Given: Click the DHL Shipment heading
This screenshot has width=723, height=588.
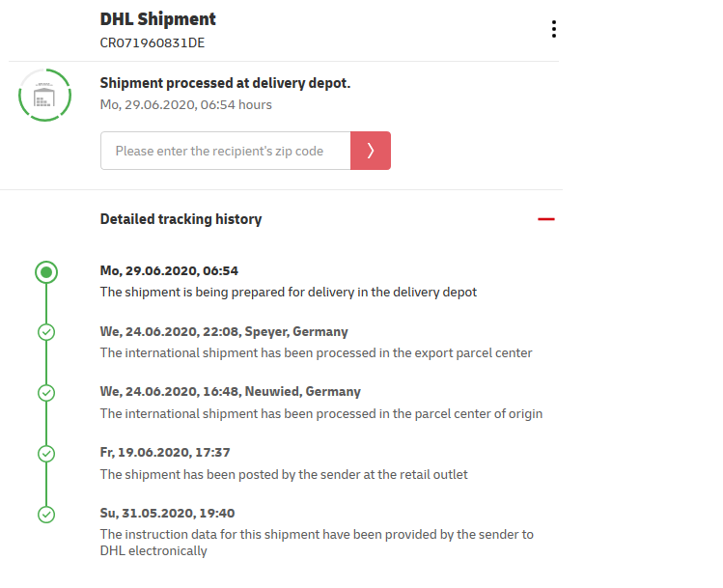Looking at the screenshot, I should tap(157, 19).
